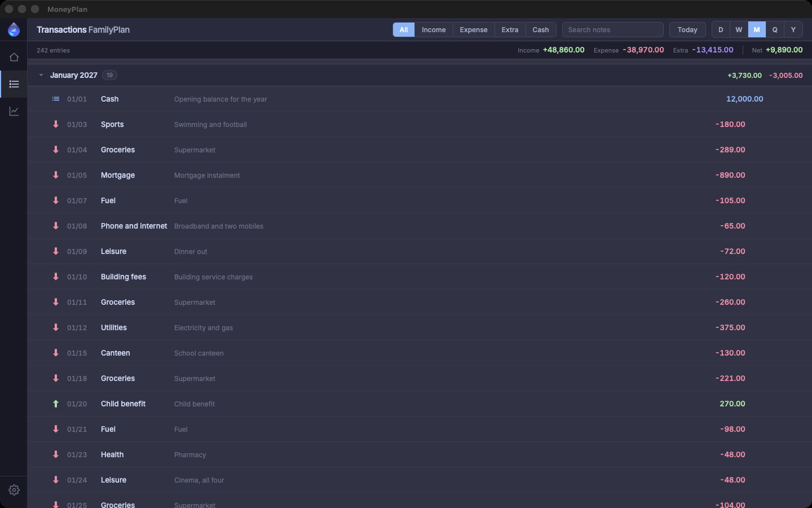Click the cash list icon on 01/01 row

pyautogui.click(x=56, y=99)
